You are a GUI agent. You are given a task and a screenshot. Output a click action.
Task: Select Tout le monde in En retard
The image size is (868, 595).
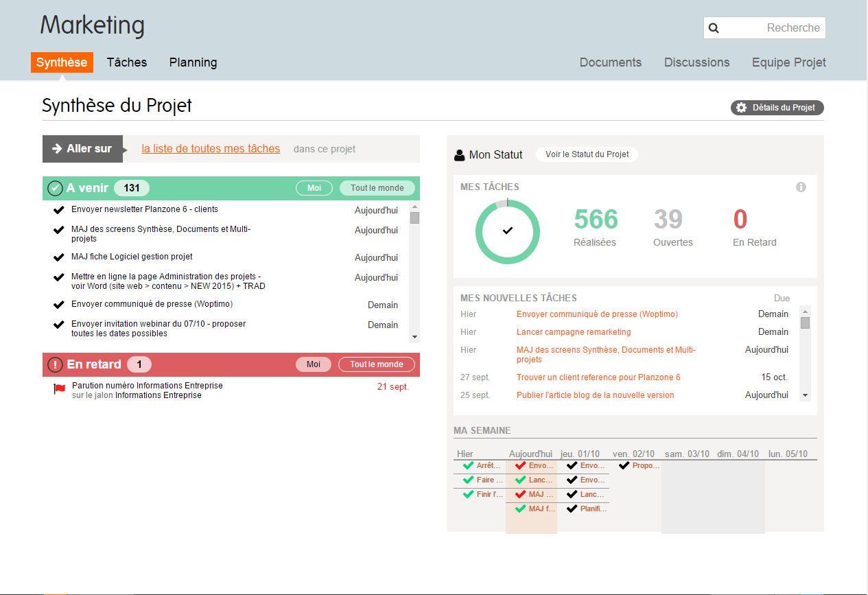click(377, 364)
